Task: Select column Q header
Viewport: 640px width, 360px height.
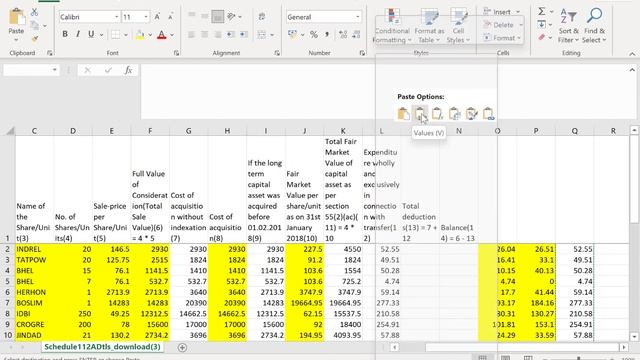Action: 575,131
